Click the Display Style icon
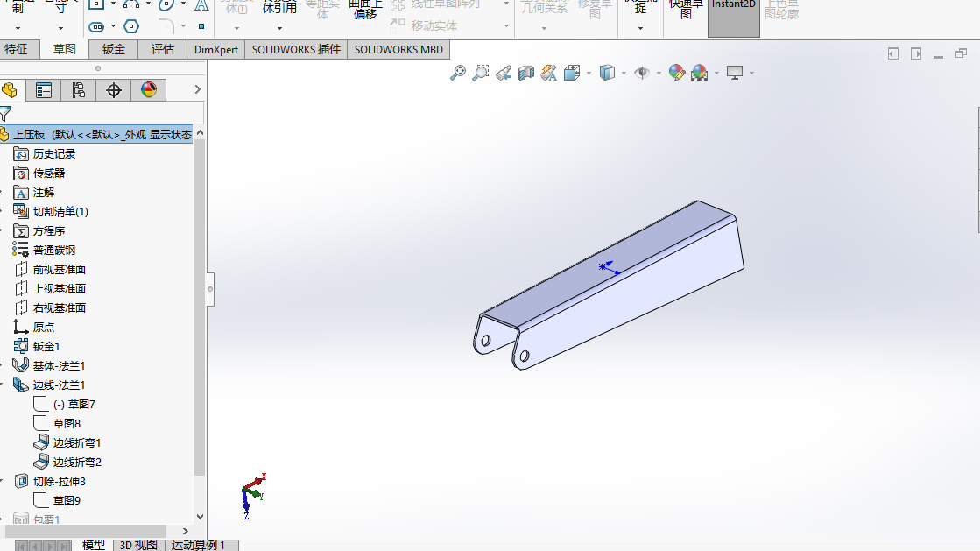Viewport: 980px width, 551px height. 607,74
